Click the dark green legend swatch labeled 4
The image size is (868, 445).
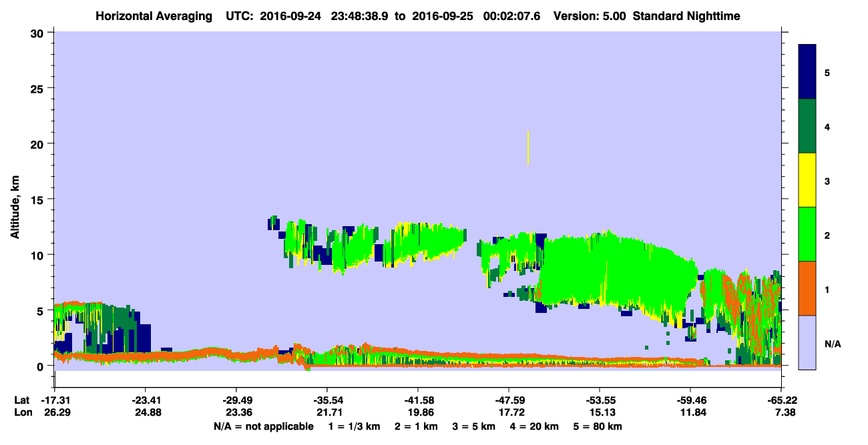tap(807, 126)
